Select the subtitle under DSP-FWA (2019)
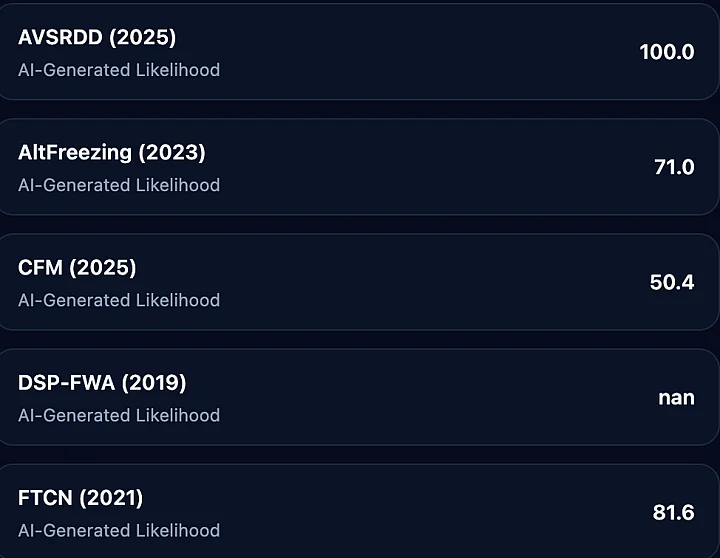Viewport: 720px width, 558px height. click(x=119, y=415)
